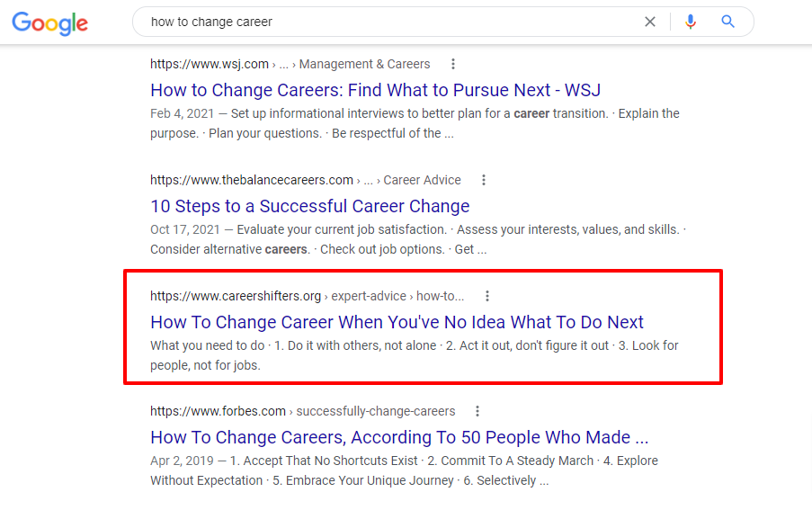The width and height of the screenshot is (812, 510).
Task: Click the blue magnifier search icon
Action: click(x=727, y=22)
